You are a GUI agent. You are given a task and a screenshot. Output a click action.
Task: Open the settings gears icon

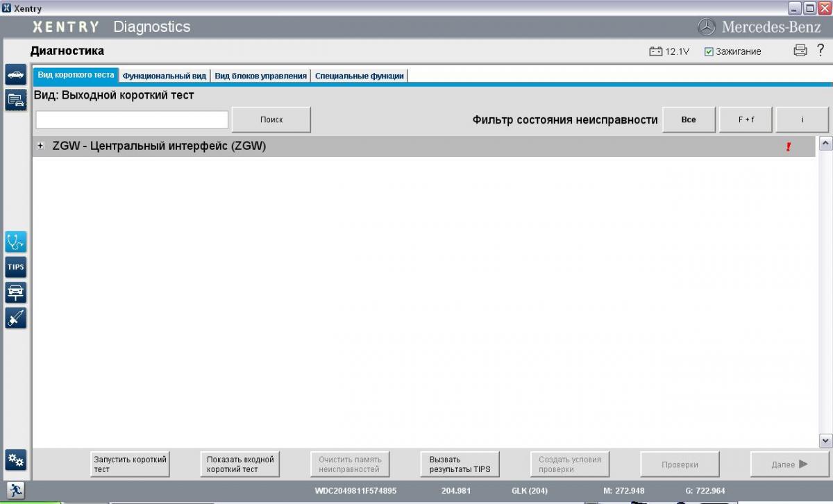pos(15,460)
